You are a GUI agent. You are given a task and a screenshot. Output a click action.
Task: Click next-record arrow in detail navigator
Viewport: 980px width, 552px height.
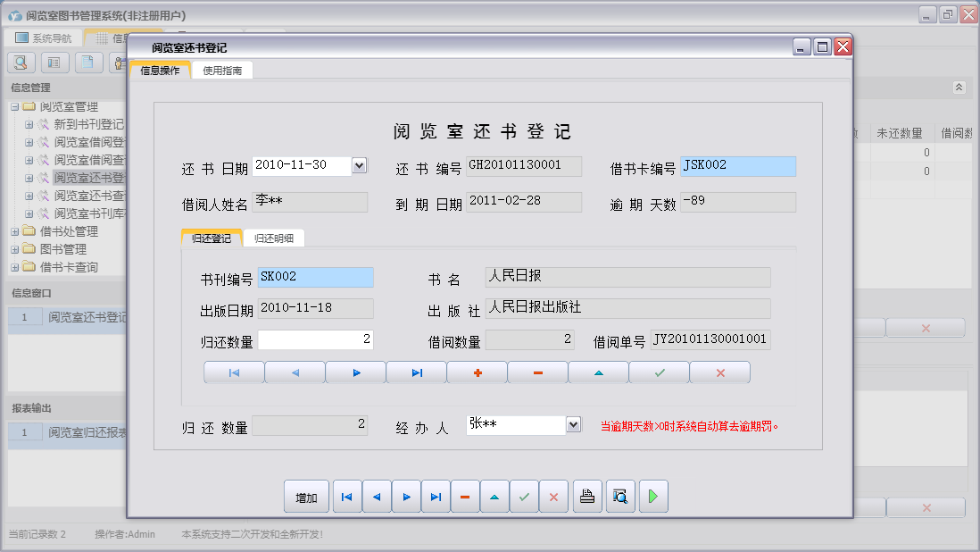coord(355,372)
